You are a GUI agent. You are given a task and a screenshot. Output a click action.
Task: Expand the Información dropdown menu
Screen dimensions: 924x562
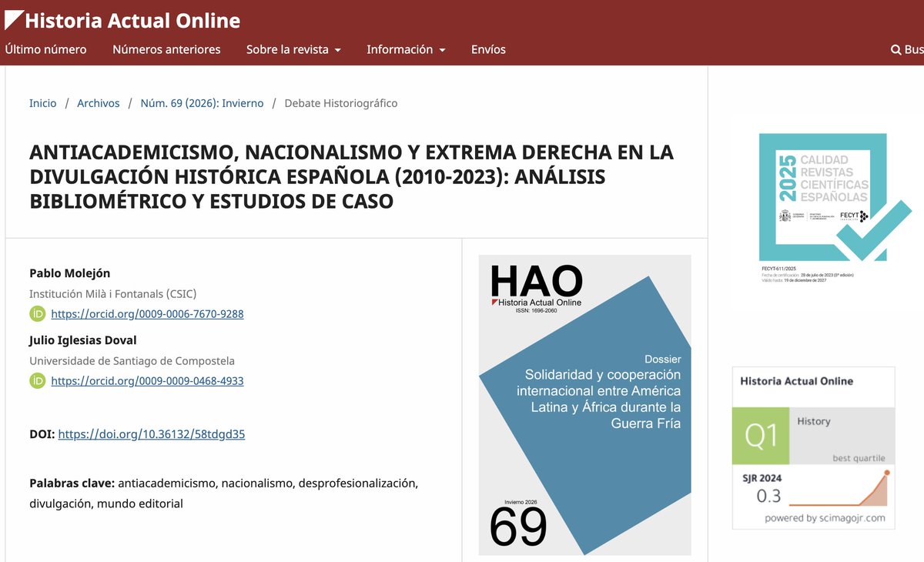pos(406,49)
